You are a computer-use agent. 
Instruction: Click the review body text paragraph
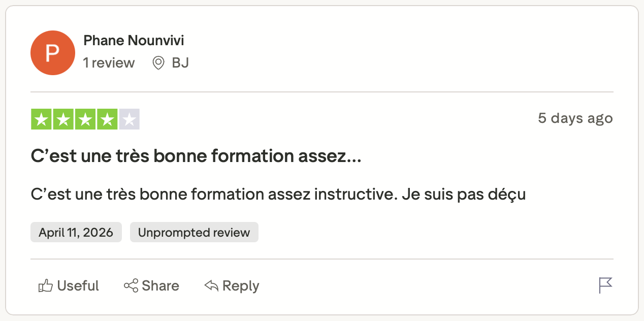click(278, 195)
